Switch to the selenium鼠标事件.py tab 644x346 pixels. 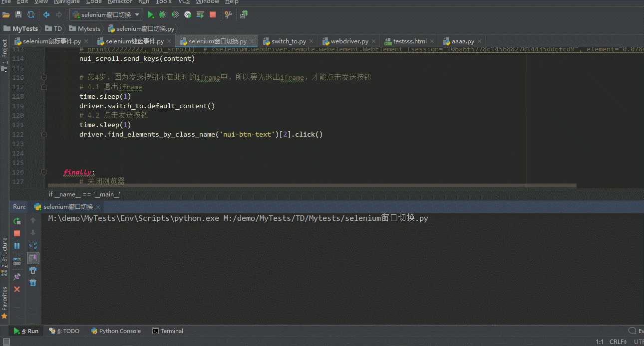tap(52, 41)
